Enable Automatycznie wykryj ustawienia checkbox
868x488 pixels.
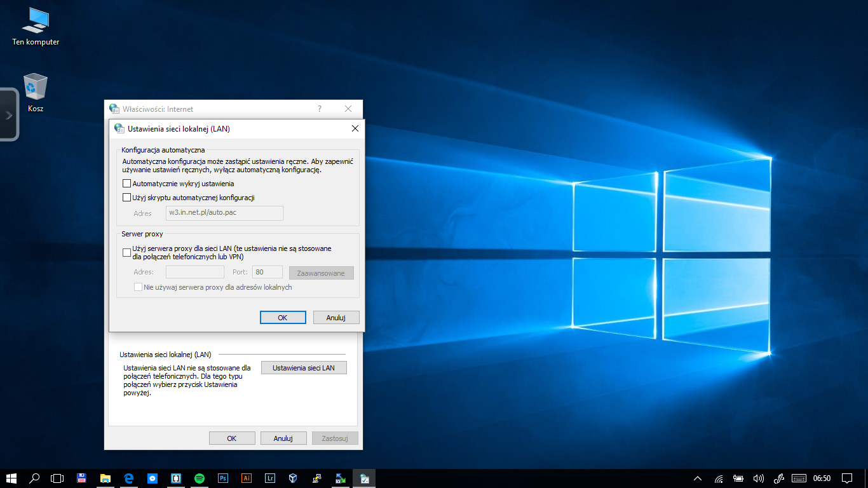pos(127,184)
